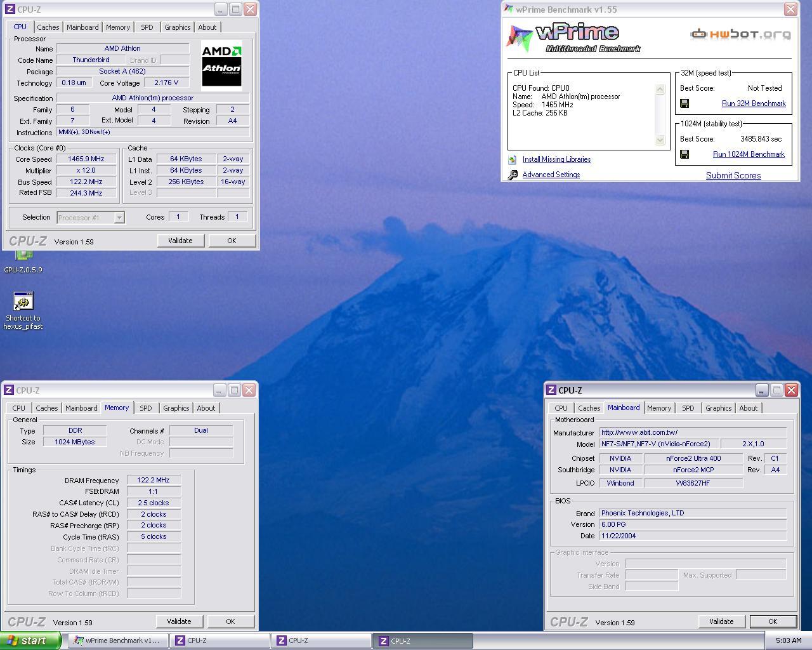Image resolution: width=812 pixels, height=650 pixels.
Task: Click the save icon for 32M speed test
Action: tap(684, 103)
